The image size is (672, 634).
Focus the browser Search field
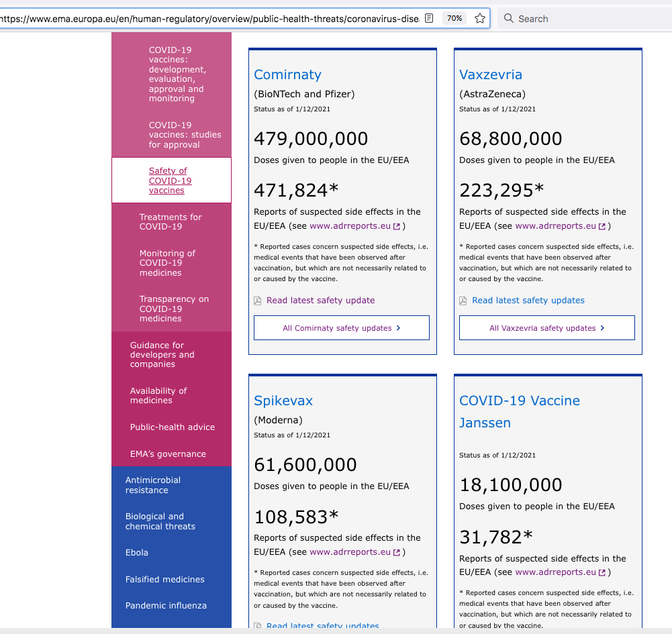585,18
